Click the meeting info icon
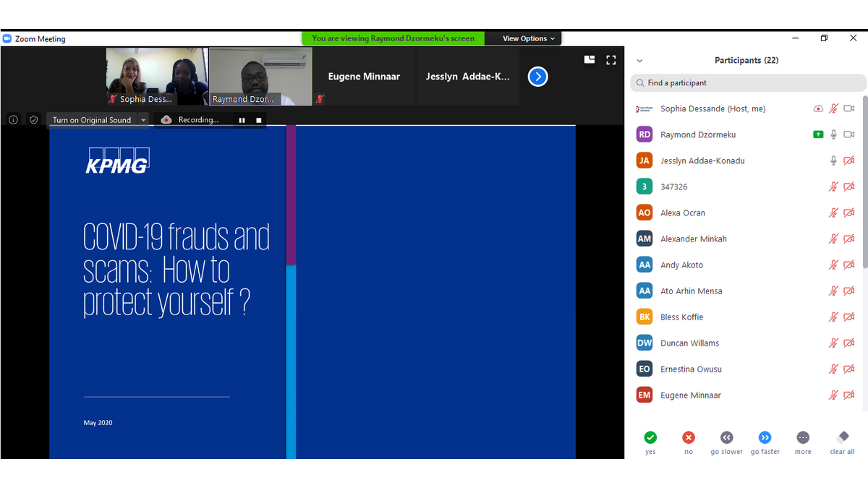This screenshot has height=488, width=868. coord(13,120)
